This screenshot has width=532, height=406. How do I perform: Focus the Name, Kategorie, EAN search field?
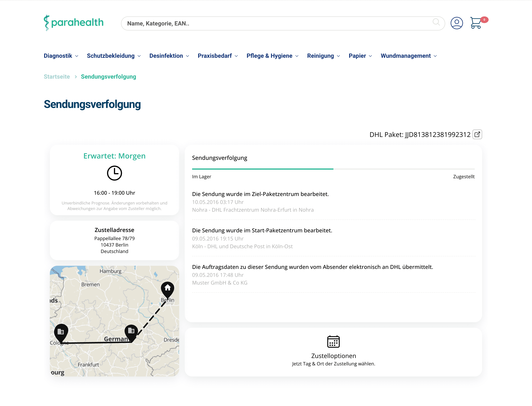point(283,23)
